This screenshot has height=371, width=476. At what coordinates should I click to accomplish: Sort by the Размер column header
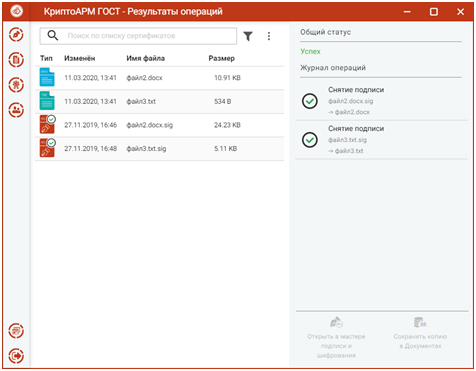coord(222,58)
